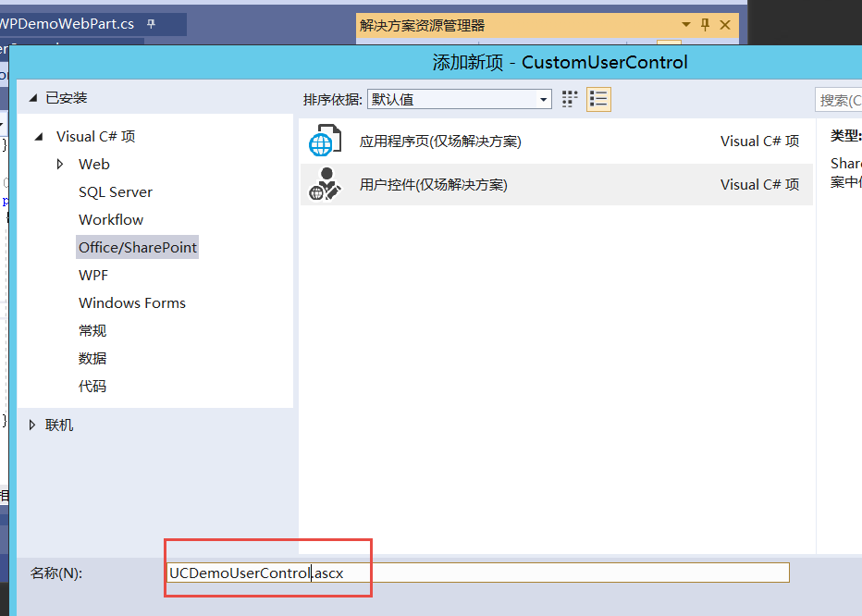This screenshot has height=616, width=862.
Task: Select the Workflow category
Action: click(x=111, y=219)
